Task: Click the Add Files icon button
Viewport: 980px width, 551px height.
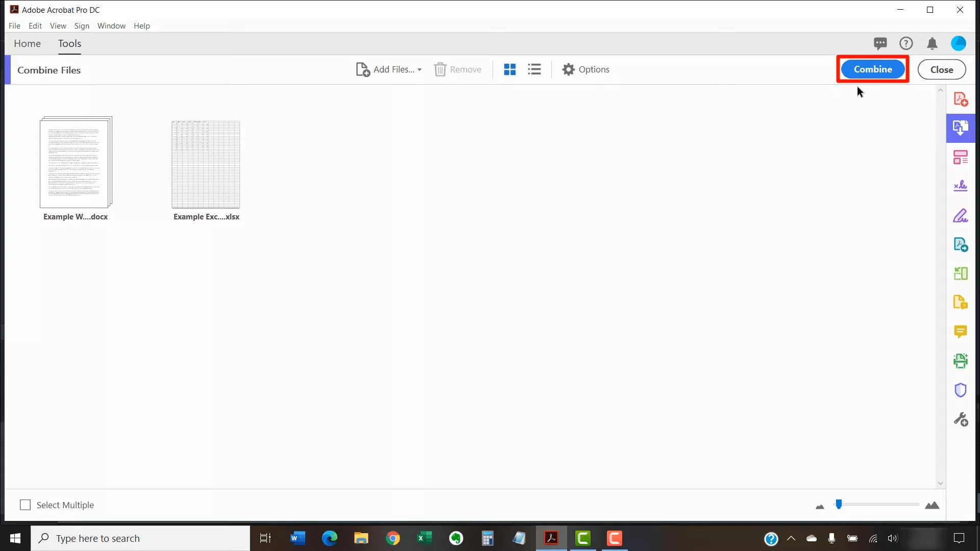Action: [x=363, y=69]
